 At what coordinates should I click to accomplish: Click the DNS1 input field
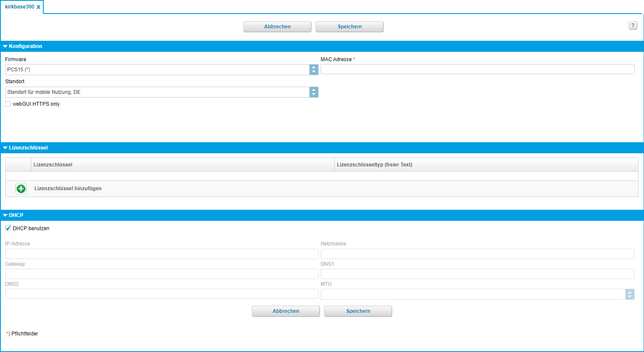(477, 274)
